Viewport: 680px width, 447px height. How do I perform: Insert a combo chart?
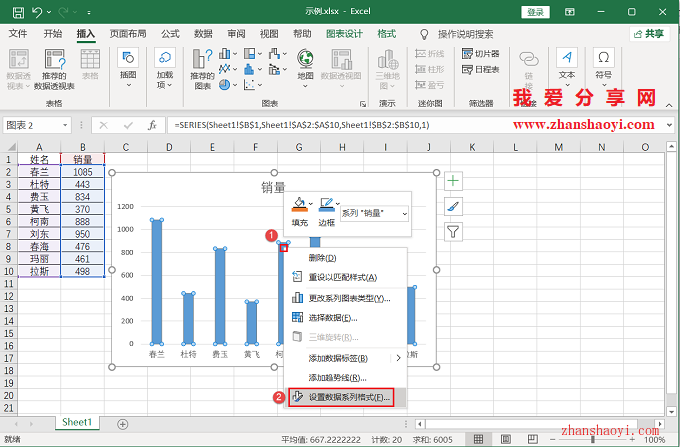point(274,69)
